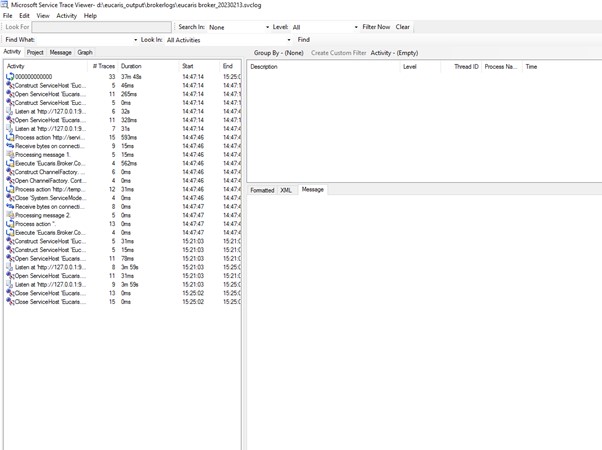602x450 pixels.
Task: Sort by the Start column header
Action: pos(200,66)
